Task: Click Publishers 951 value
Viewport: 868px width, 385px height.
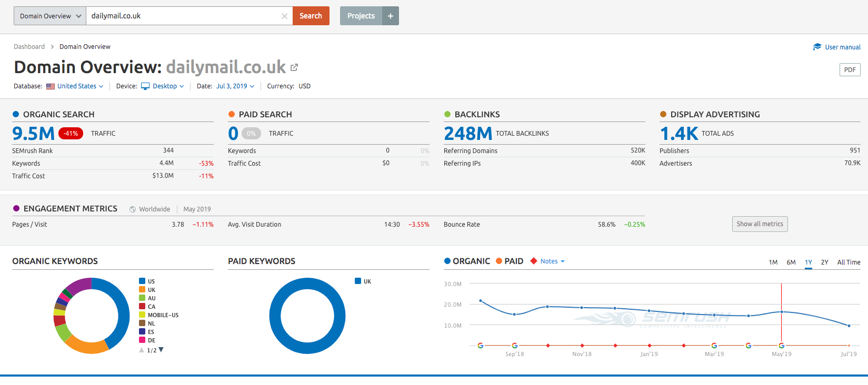Action: coord(855,151)
